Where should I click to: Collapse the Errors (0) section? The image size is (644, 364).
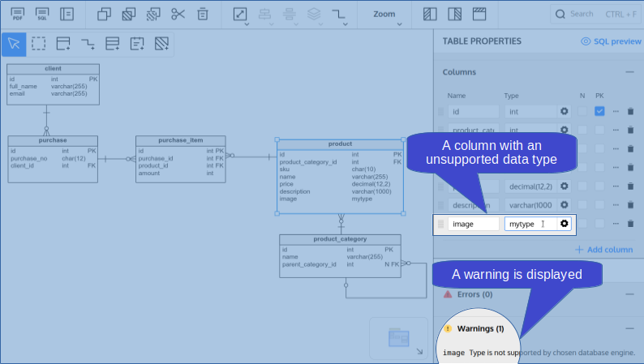click(629, 294)
